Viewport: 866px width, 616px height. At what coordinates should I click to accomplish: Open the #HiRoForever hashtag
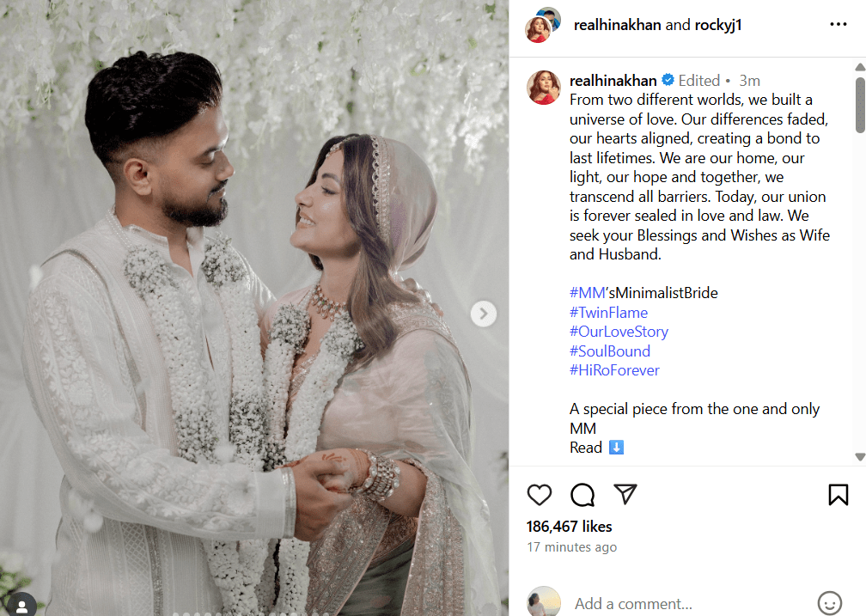614,370
